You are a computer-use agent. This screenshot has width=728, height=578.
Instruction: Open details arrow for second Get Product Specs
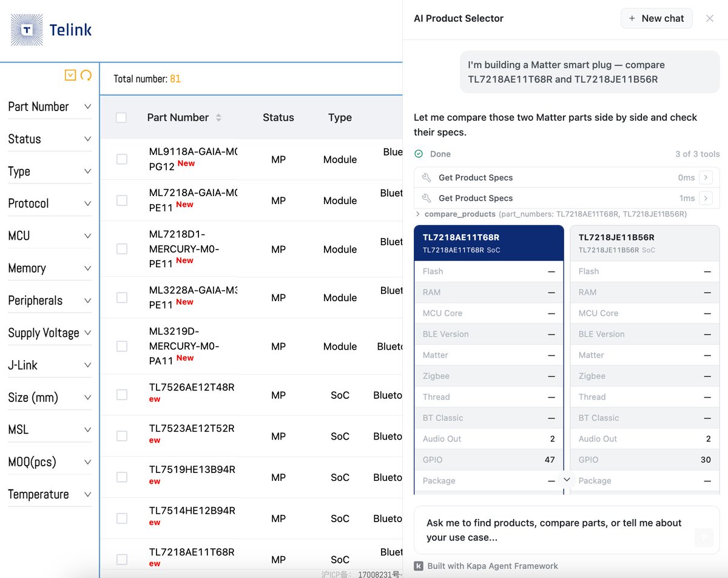706,198
